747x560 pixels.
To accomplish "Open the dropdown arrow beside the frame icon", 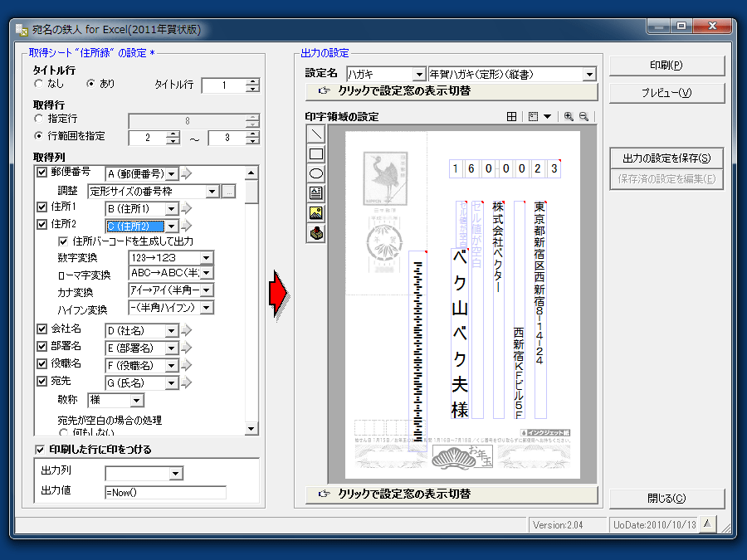I will (548, 117).
